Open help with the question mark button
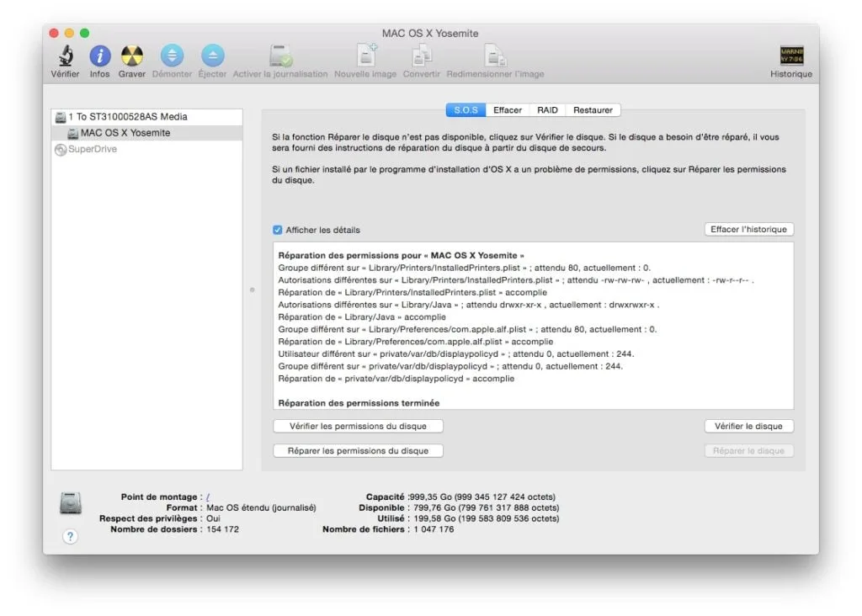The width and height of the screenshot is (862, 616). (x=71, y=536)
